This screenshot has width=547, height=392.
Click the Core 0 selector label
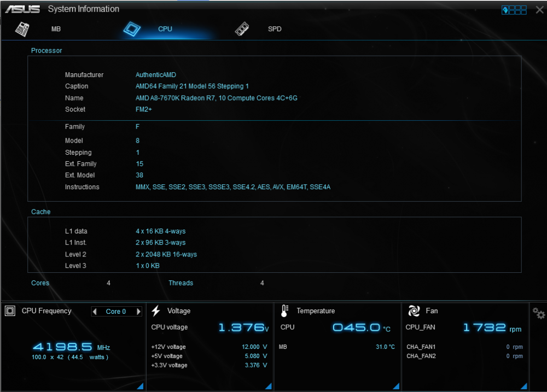coord(116,312)
